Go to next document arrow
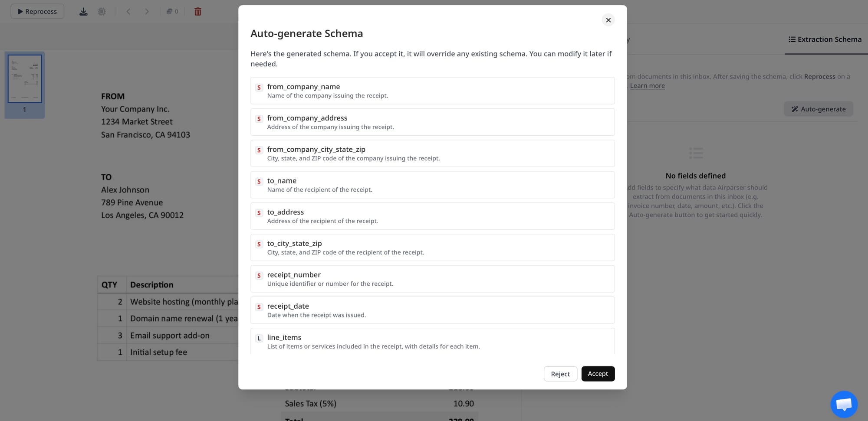 click(147, 12)
